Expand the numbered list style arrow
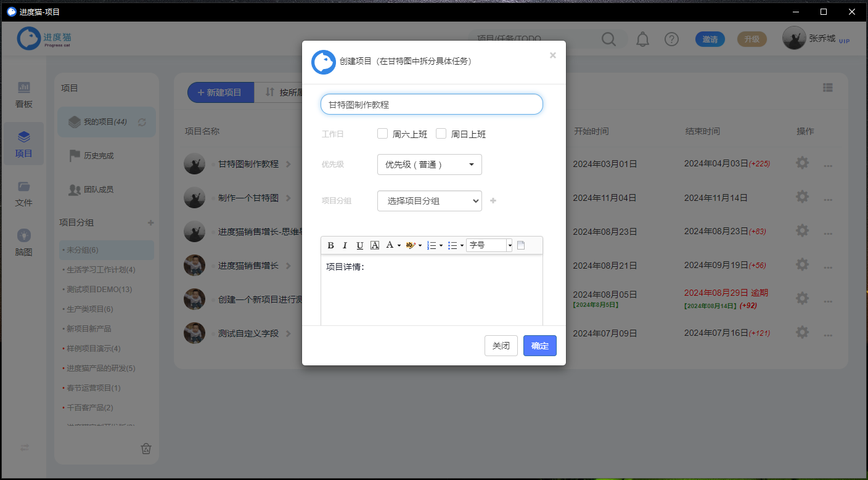 pos(441,245)
